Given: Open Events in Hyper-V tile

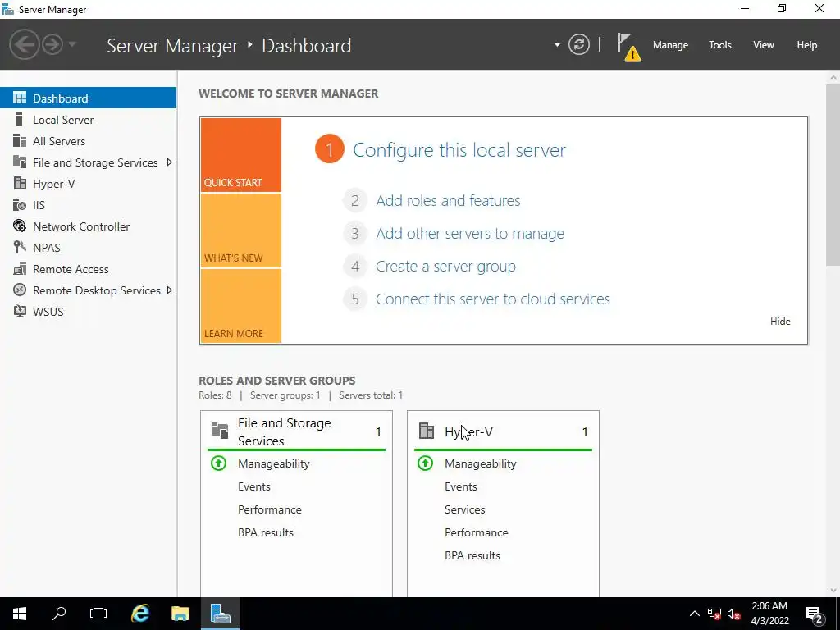Looking at the screenshot, I should point(461,486).
